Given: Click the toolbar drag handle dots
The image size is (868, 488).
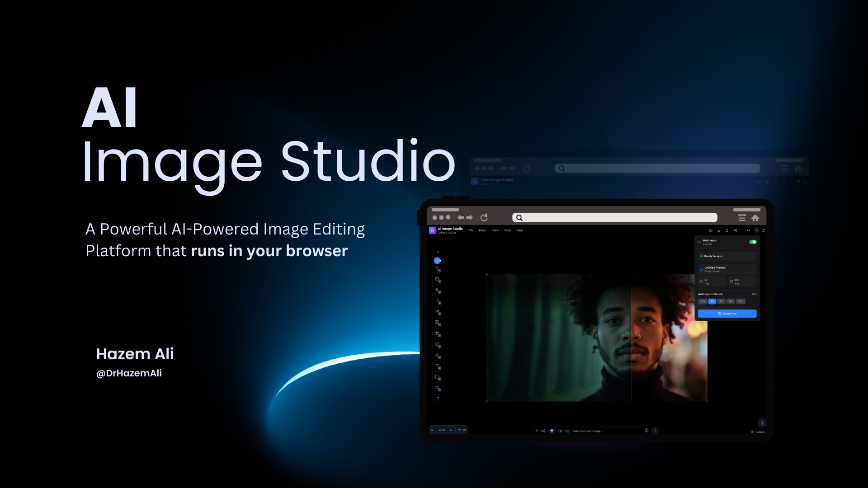Looking at the screenshot, I should coord(438,253).
